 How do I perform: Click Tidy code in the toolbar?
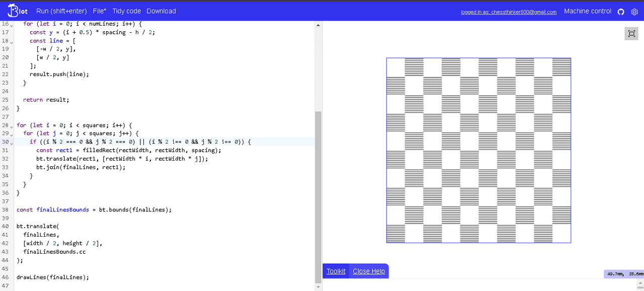[126, 11]
